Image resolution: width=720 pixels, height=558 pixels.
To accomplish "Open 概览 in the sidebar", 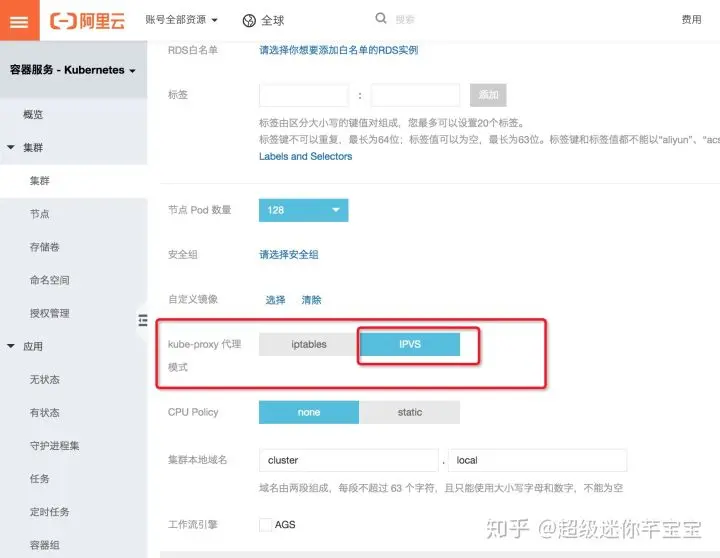I will pyautogui.click(x=33, y=114).
